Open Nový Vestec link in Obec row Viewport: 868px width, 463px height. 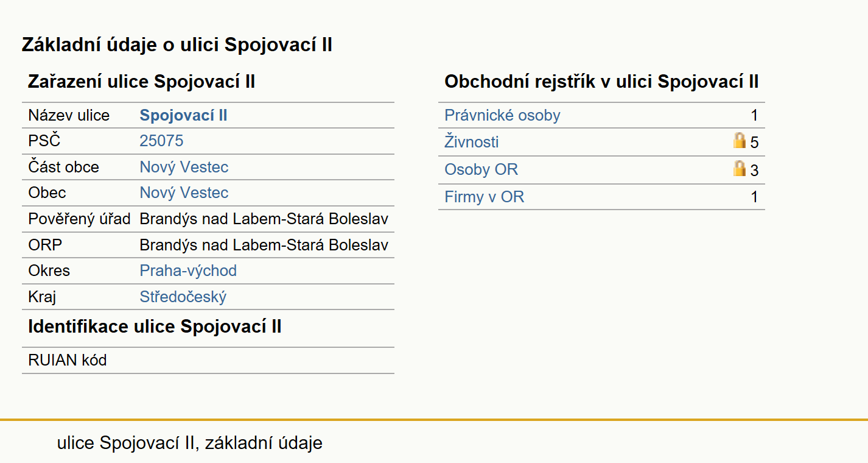pyautogui.click(x=184, y=193)
